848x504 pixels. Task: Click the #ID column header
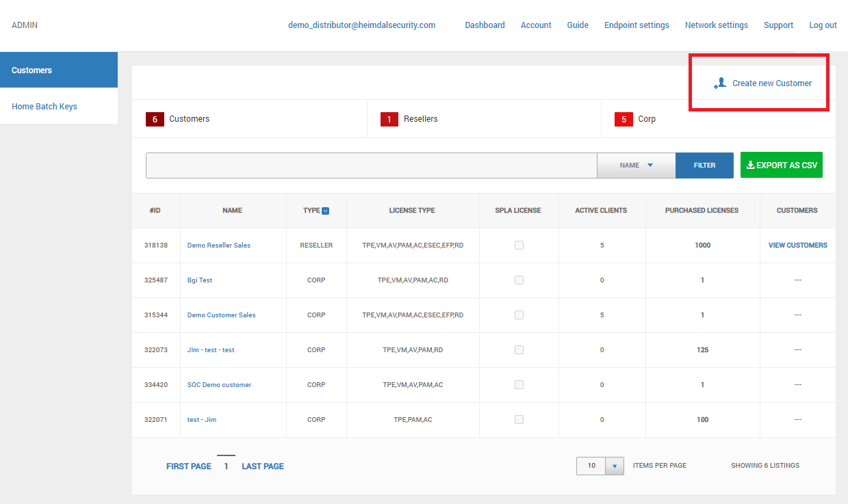(155, 211)
